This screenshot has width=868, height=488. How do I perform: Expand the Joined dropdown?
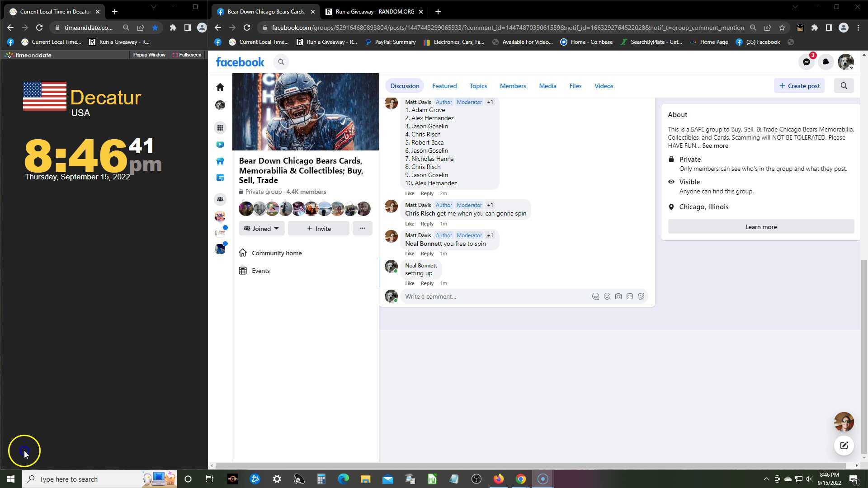(x=261, y=229)
